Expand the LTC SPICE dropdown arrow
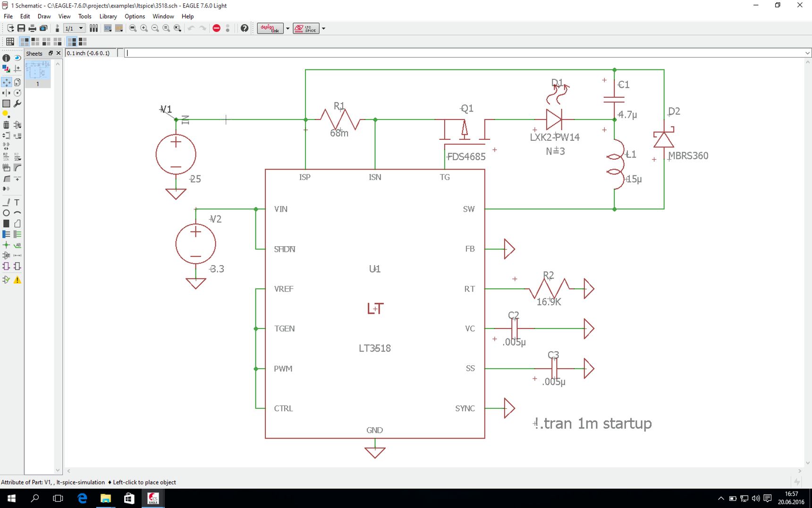The height and width of the screenshot is (508, 812). coord(323,28)
